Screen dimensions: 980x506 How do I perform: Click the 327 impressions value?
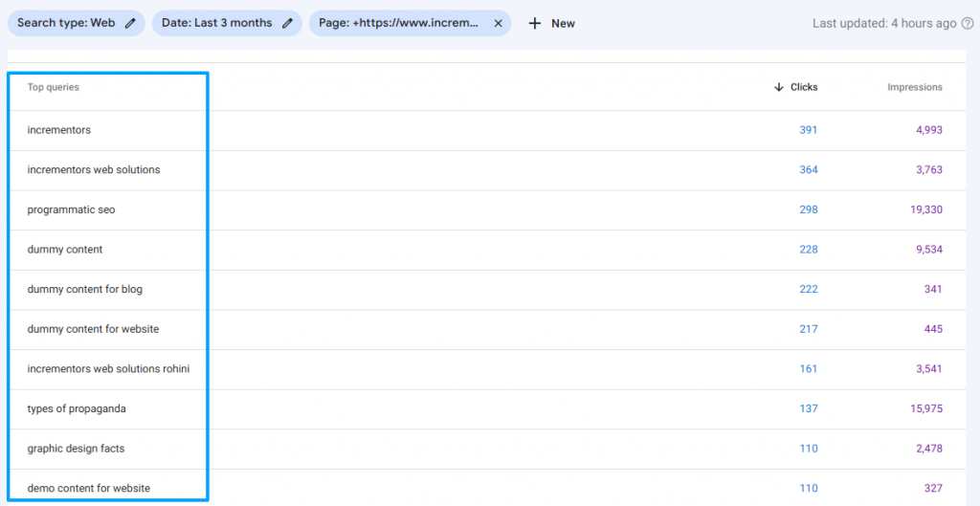pos(933,489)
